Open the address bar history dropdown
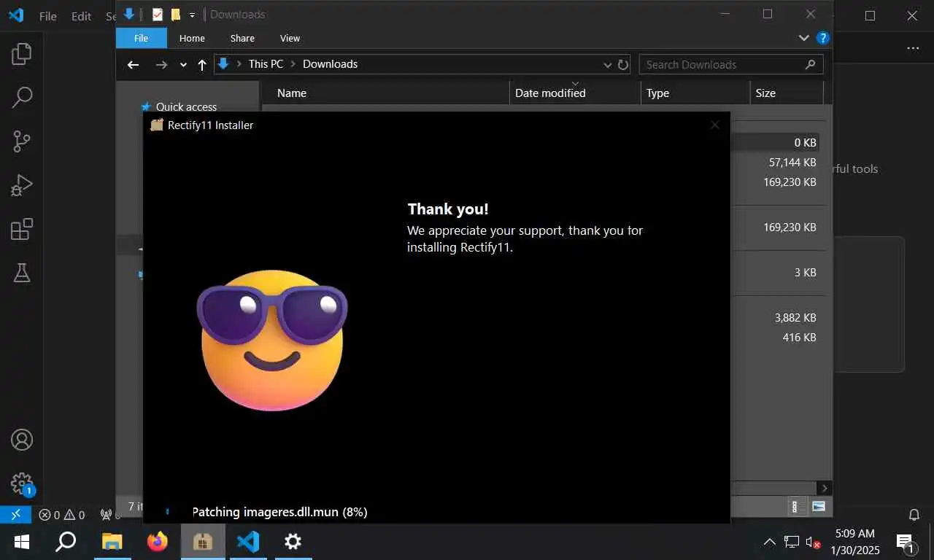 point(607,65)
